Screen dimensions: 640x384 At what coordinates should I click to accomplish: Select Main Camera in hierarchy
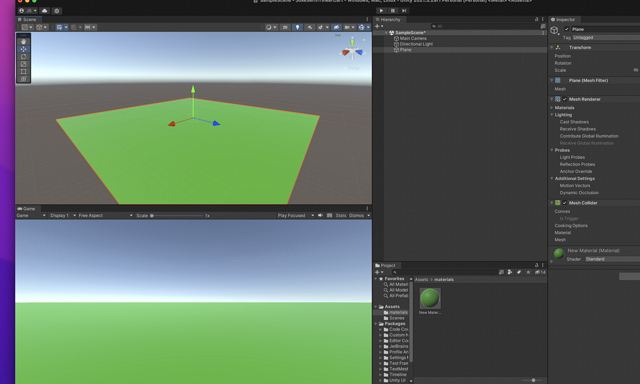(x=413, y=38)
